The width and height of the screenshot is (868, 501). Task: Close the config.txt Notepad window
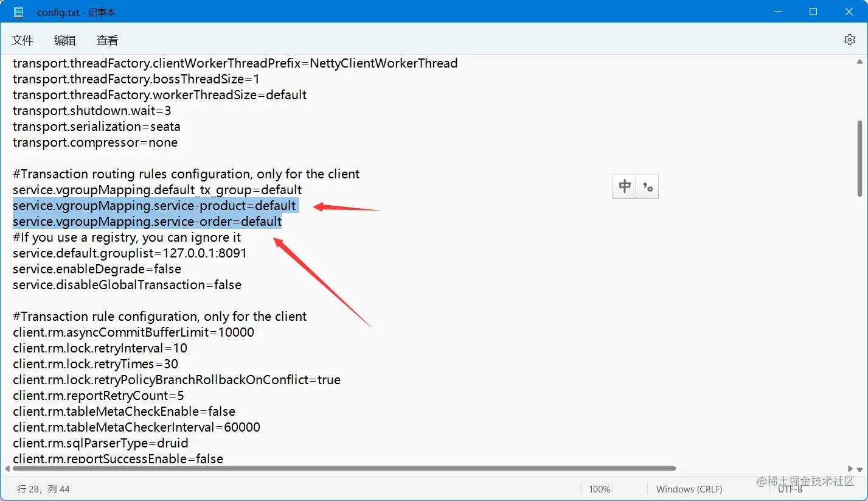coord(849,12)
